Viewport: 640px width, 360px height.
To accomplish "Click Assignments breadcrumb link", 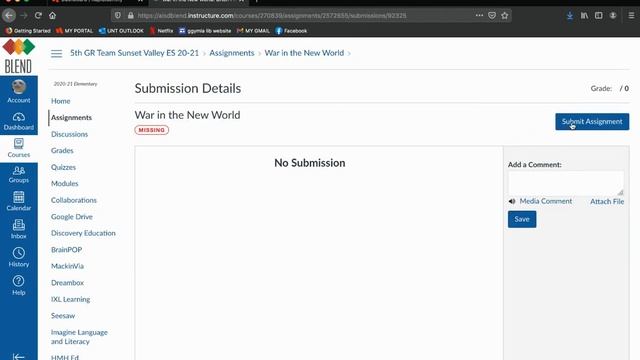I will click(x=232, y=53).
